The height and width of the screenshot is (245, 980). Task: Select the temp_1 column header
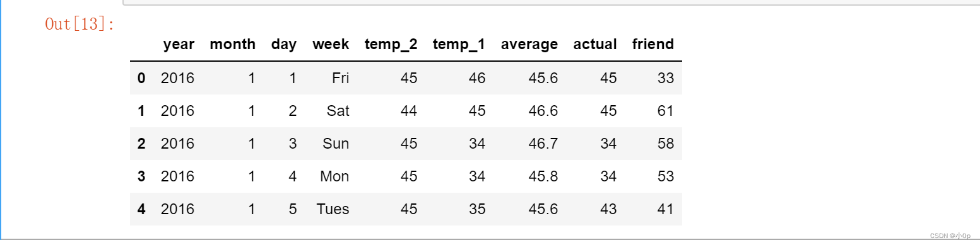[459, 45]
